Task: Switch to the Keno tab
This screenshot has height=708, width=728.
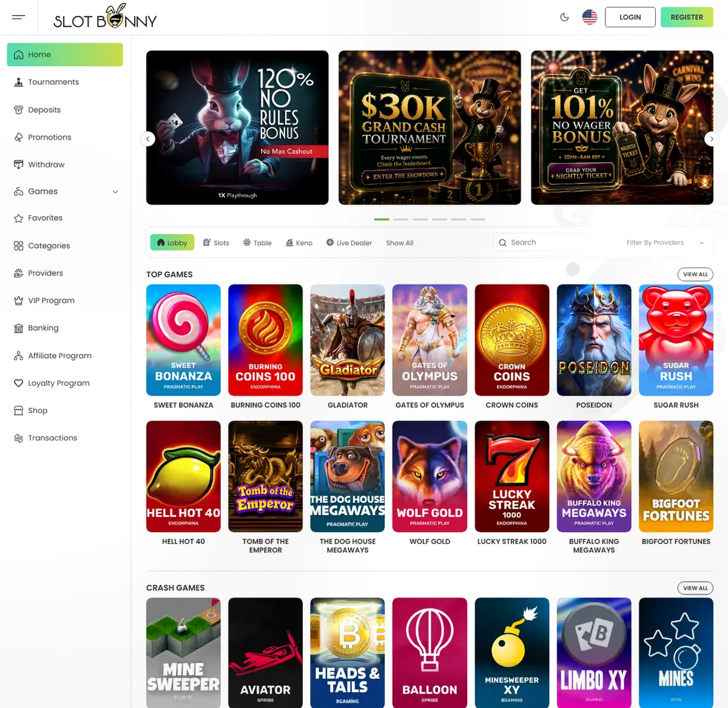Action: tap(299, 243)
